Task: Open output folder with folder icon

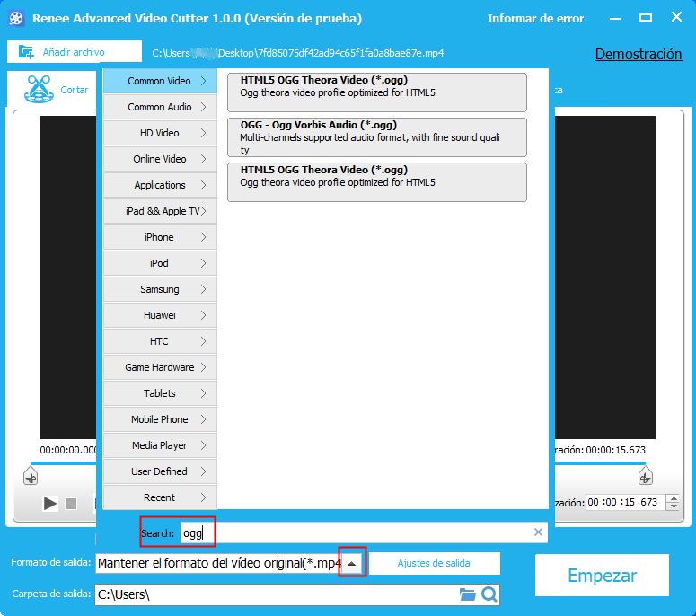Action: point(467,594)
